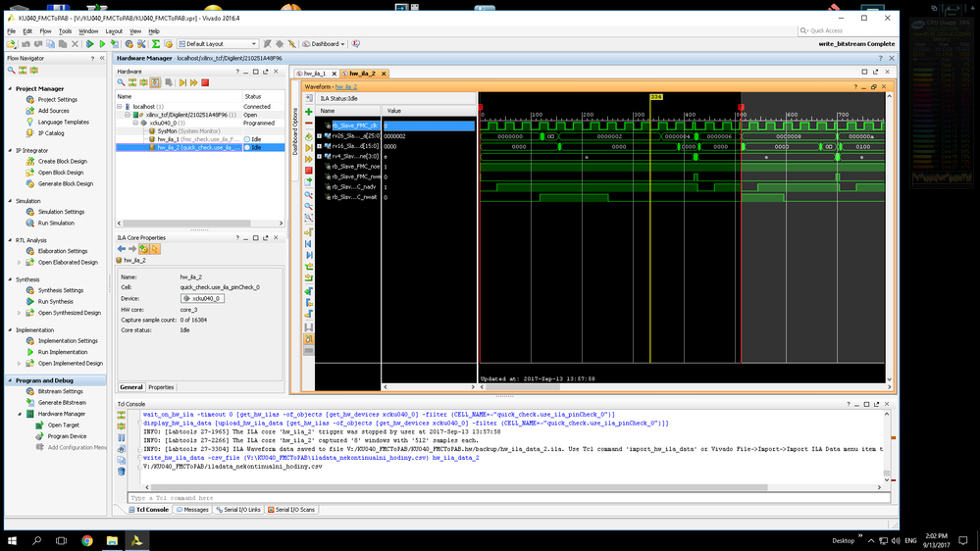The image size is (980, 551).
Task: Click the Flow Navigator search magnifier icon
Action: [11, 70]
